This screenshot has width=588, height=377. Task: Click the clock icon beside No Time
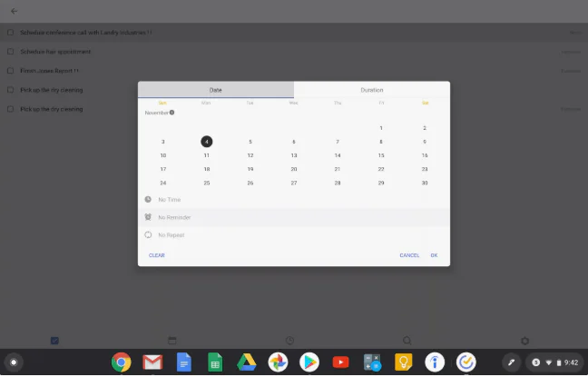coord(148,199)
